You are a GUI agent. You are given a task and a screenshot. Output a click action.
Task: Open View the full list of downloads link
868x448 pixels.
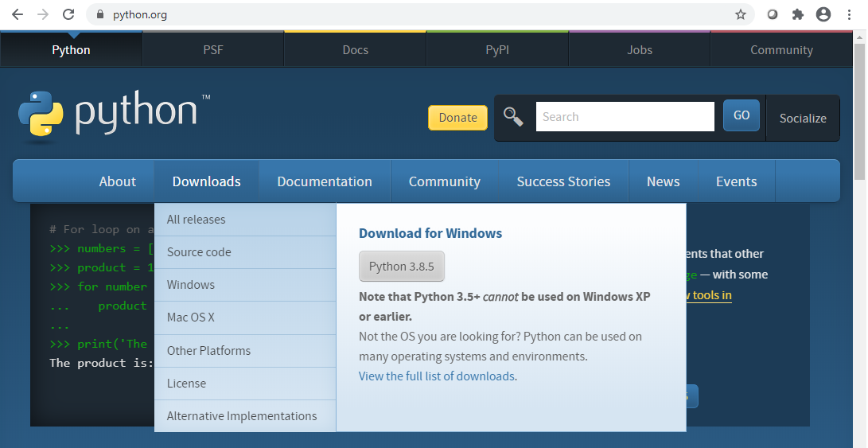pos(436,376)
